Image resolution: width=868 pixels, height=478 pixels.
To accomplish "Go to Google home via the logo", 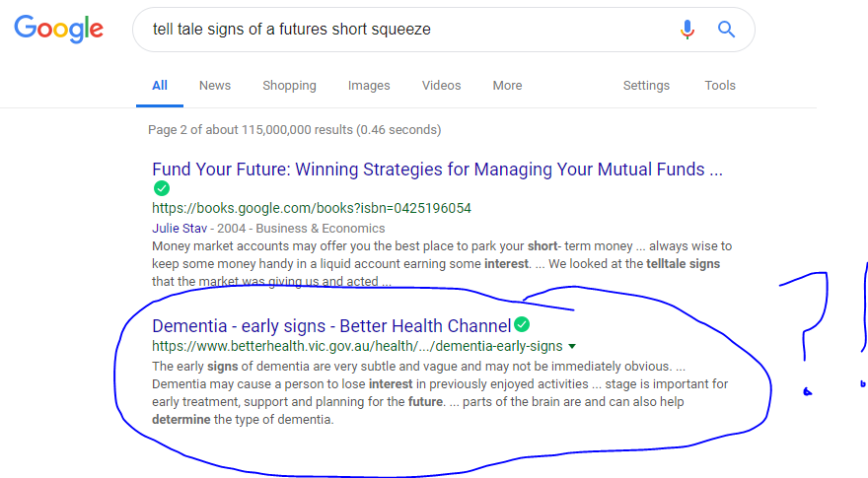I will pos(58,29).
